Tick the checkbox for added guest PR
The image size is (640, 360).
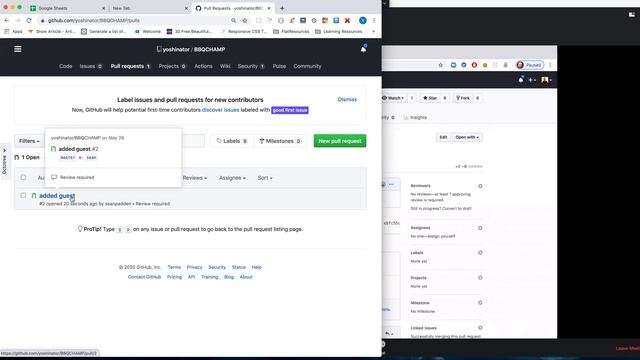[x=23, y=196]
